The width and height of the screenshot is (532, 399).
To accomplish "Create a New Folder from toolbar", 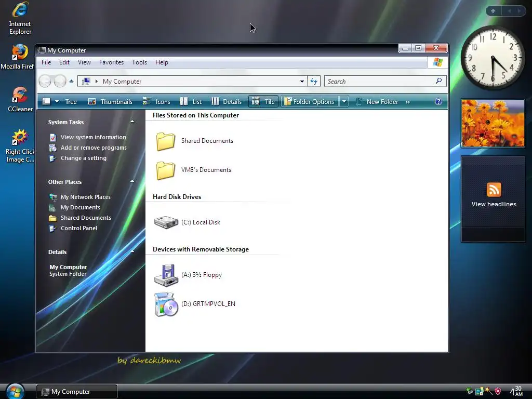I will (x=377, y=102).
